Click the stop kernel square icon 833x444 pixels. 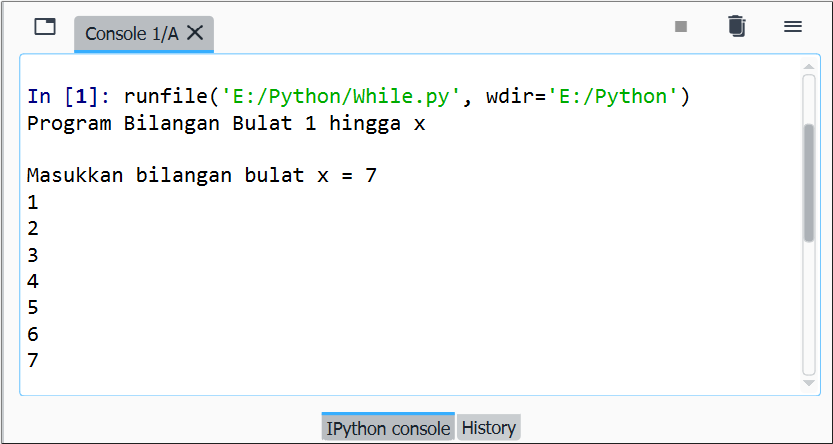pos(681,26)
